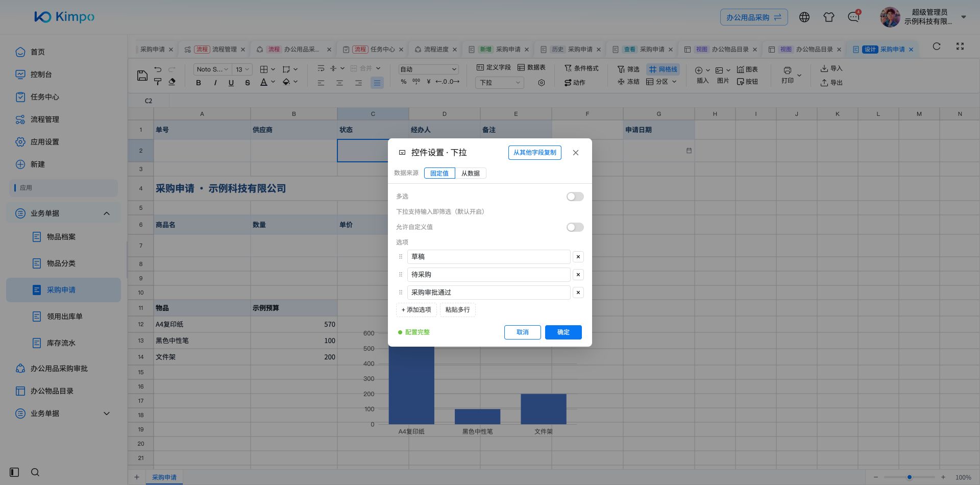Open the control settings hexagon icon

tap(542, 83)
